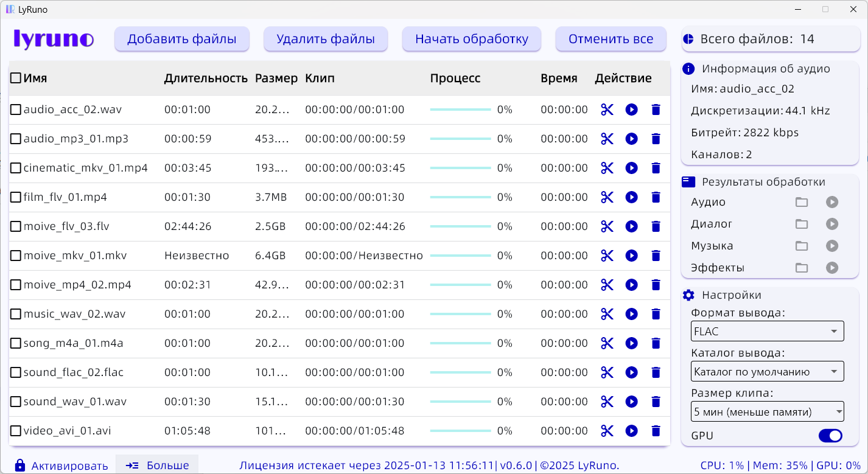Enable GPU processing toggle

(x=830, y=436)
